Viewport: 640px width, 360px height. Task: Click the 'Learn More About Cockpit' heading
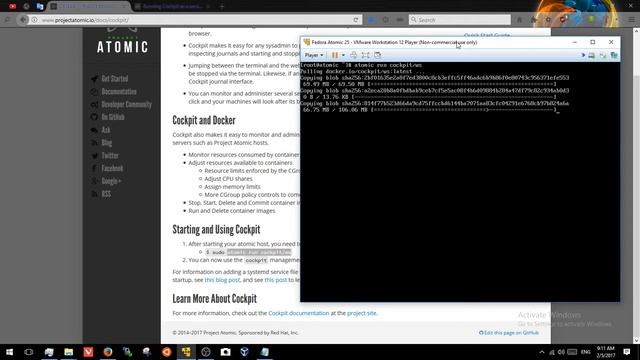coord(214,298)
